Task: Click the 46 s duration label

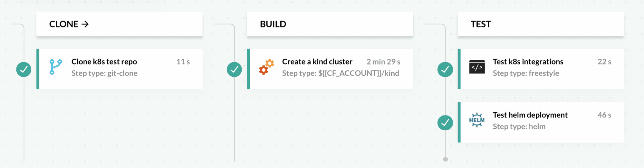Action: click(604, 115)
